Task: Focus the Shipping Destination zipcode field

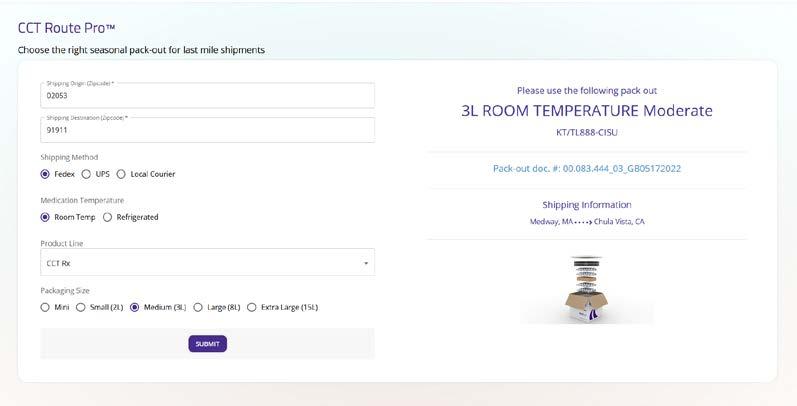Action: (207, 130)
